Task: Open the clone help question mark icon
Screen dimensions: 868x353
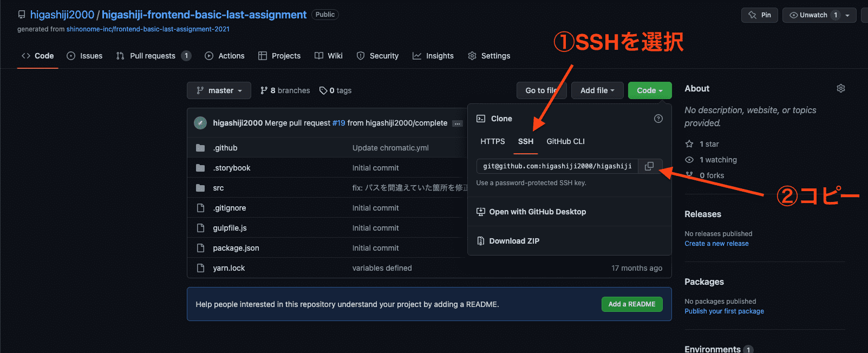Action: [x=658, y=119]
